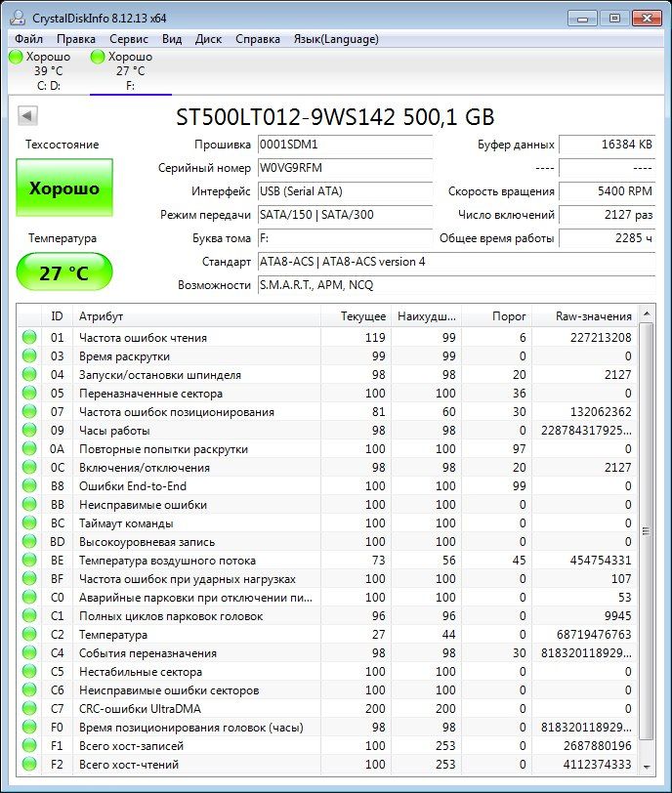This screenshot has height=793, width=672.
Task: Click status icon for C5 Нестабильные сектора
Action: 29,671
